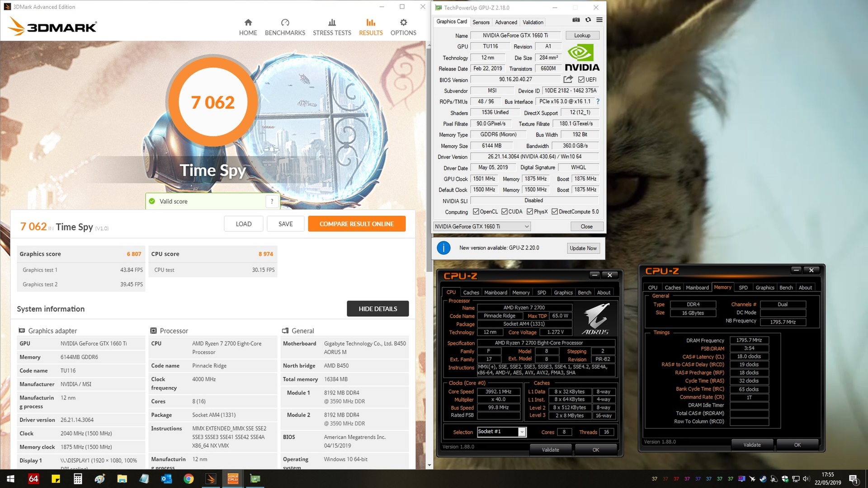Open the Socket #1 selection dropdown in CPU-Z
Screen dimensions: 868x488
click(x=502, y=432)
